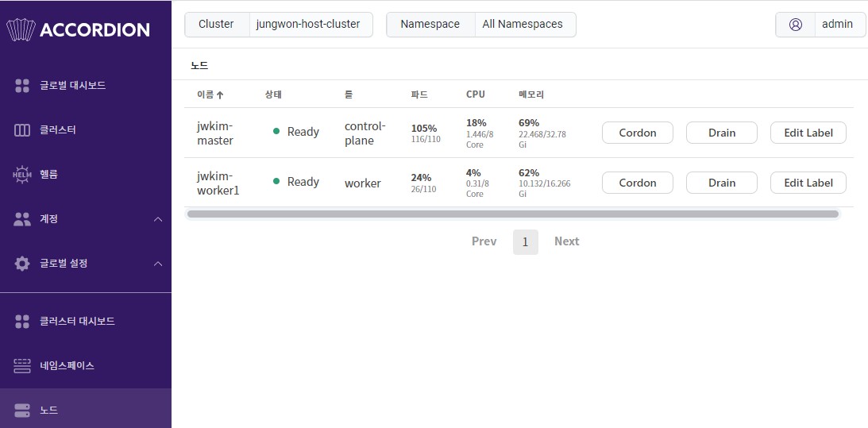
Task: Select the 네임스페이스 dashed-box icon
Action: click(22, 366)
